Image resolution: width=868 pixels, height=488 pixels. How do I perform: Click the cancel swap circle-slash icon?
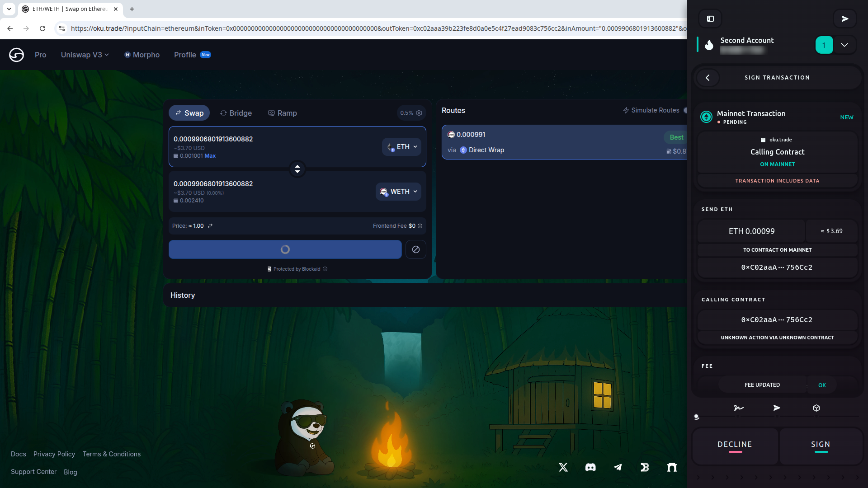point(415,249)
